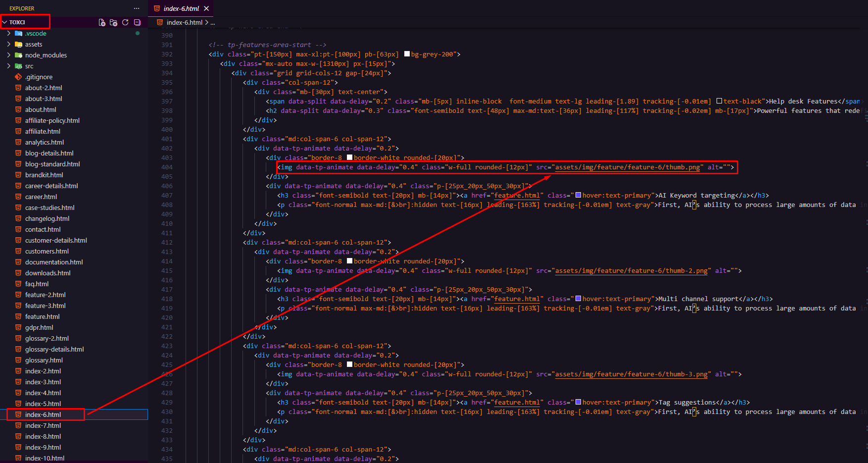
Task: Click the New File icon in Explorer
Action: pos(102,22)
